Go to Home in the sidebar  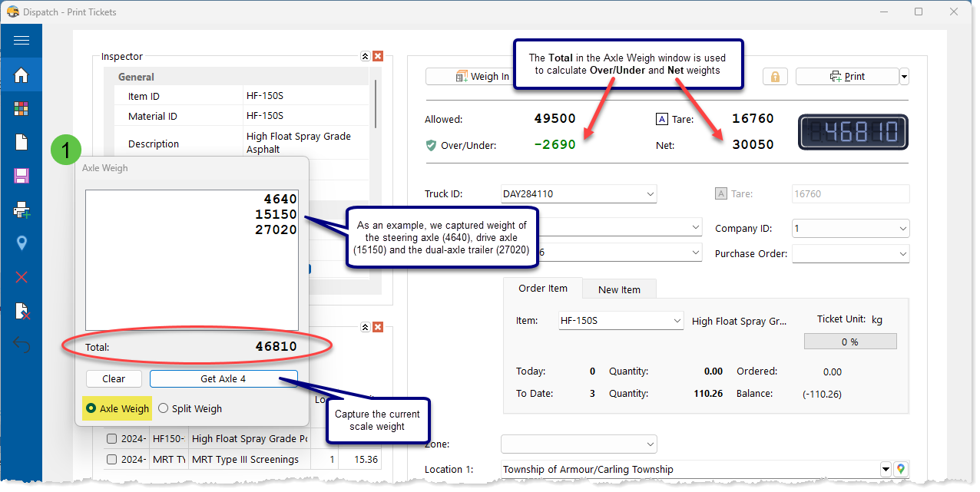22,75
